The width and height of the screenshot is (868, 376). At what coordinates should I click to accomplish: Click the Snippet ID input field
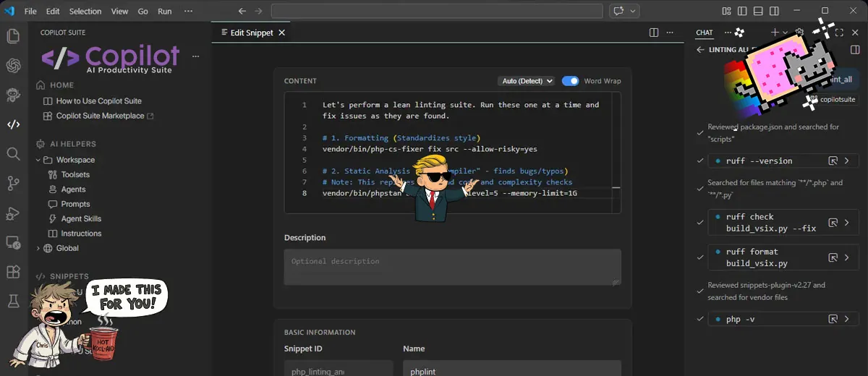(339, 368)
